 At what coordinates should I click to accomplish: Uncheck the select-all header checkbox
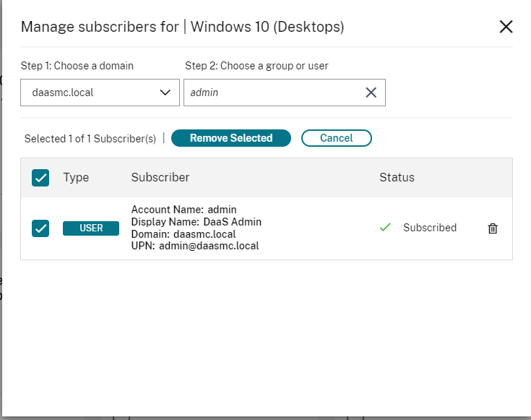click(x=40, y=178)
